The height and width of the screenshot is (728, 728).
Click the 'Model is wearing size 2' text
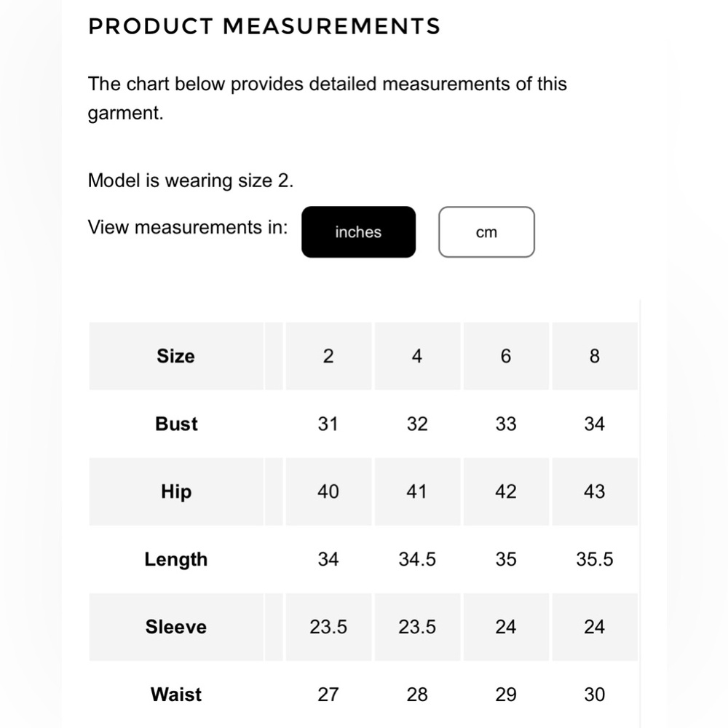click(190, 181)
